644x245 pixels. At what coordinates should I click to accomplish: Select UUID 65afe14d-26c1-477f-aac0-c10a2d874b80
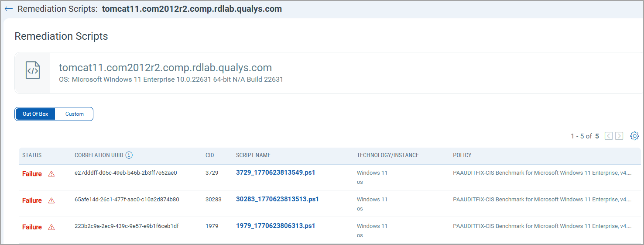(x=127, y=199)
